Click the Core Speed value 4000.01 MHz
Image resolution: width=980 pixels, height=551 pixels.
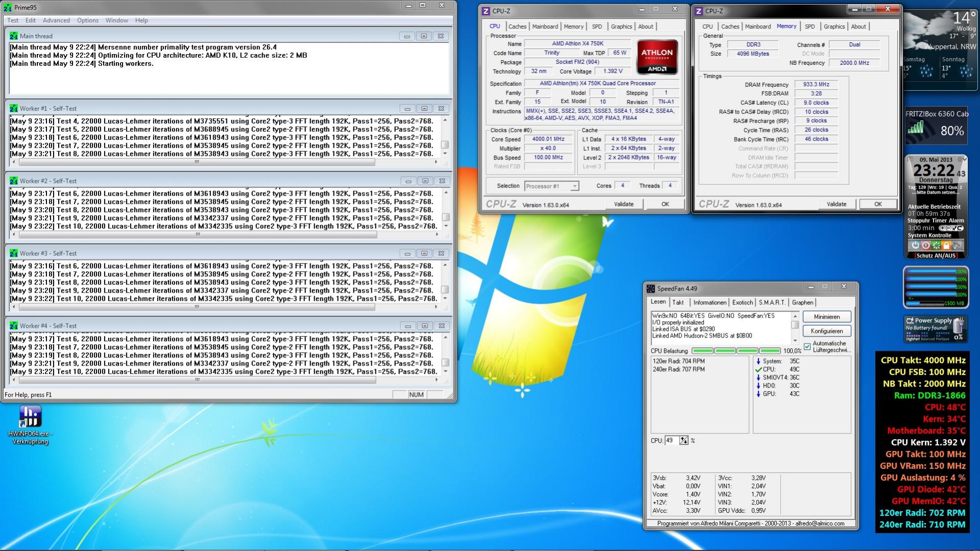coord(548,139)
